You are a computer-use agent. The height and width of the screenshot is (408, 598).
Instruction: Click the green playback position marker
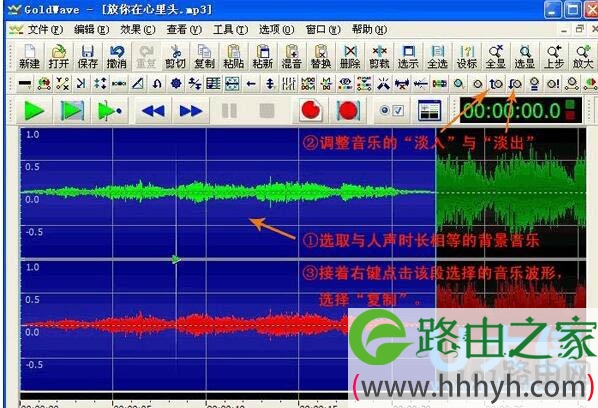pos(175,259)
